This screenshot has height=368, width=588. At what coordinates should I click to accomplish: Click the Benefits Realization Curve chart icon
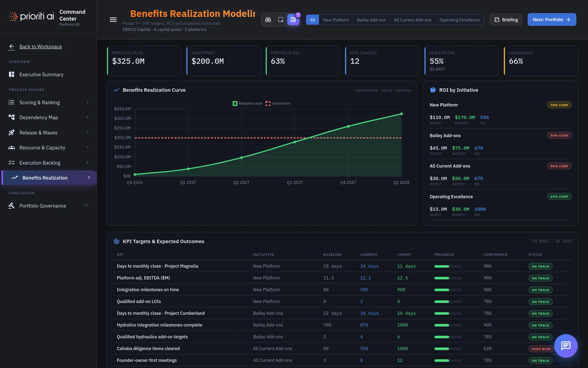click(116, 90)
